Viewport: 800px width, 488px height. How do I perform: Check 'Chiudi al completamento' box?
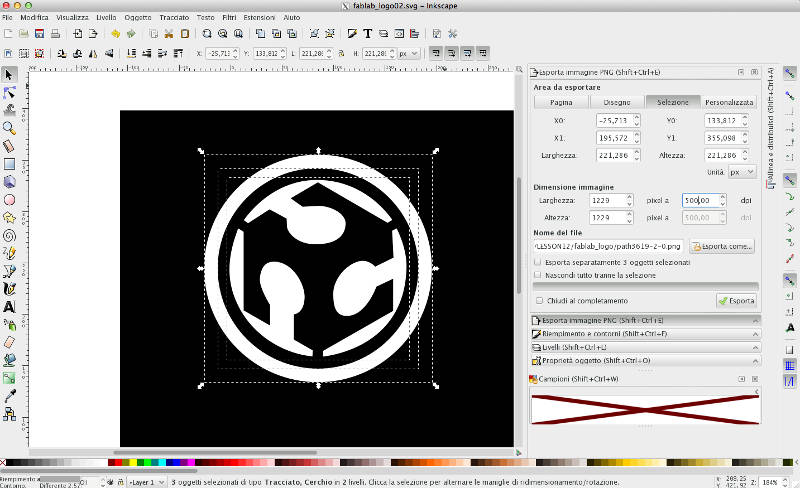pos(539,301)
